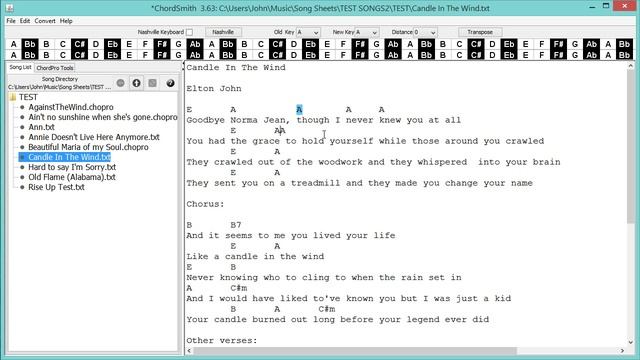Viewport: 640px width, 360px height.
Task: Click 'Never knowing who to cling to' line
Action: point(324,278)
